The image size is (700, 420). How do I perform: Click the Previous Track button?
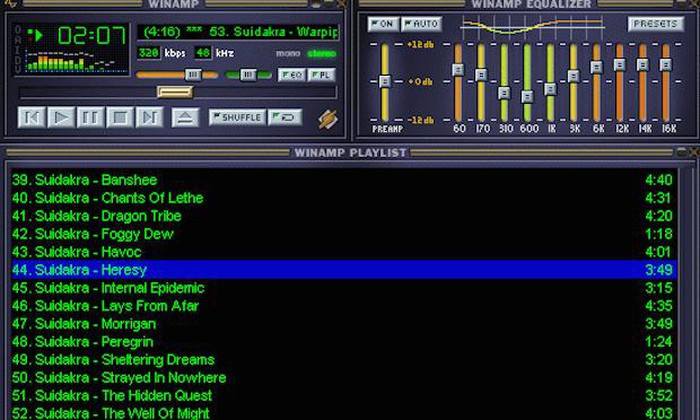pyautogui.click(x=32, y=118)
